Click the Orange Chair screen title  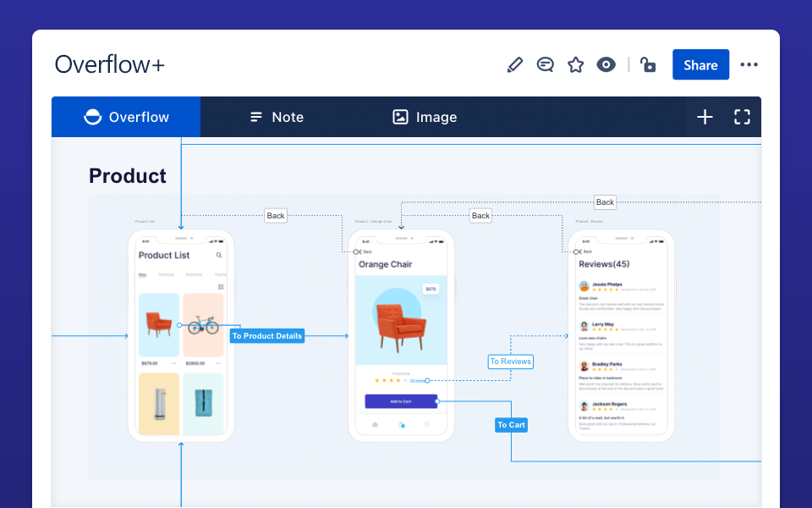click(386, 264)
